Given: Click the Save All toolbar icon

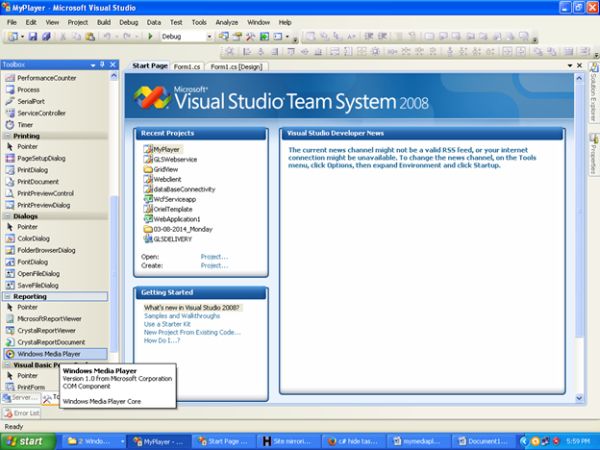Looking at the screenshot, I should click(46, 36).
